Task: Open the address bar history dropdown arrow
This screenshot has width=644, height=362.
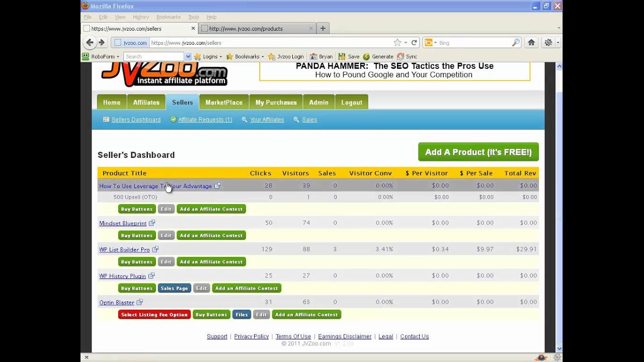Action: [406, 43]
